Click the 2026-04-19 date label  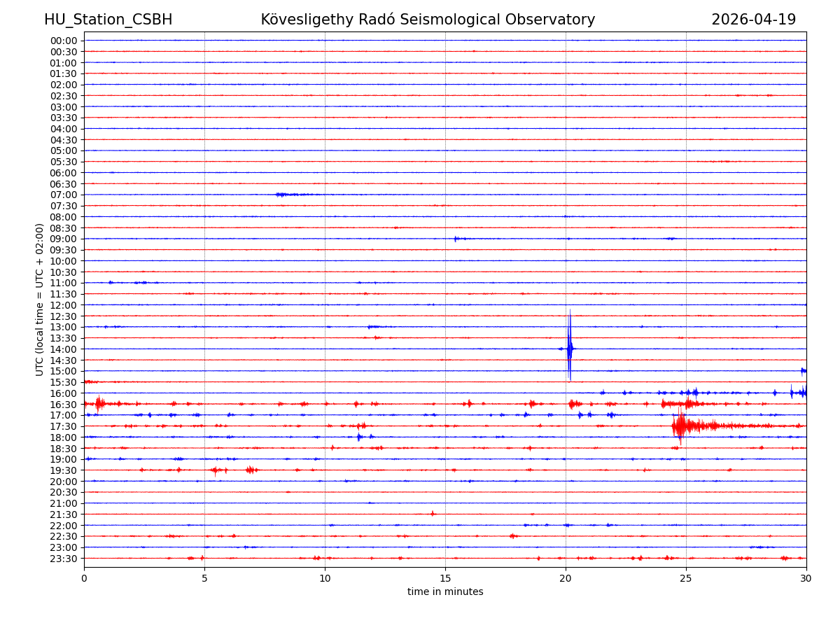pos(753,20)
